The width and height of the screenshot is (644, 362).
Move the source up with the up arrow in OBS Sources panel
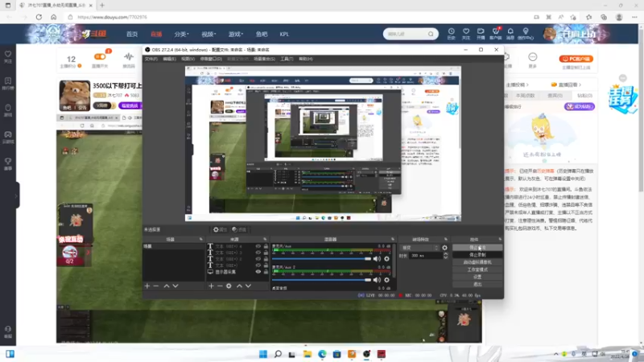[x=239, y=286]
